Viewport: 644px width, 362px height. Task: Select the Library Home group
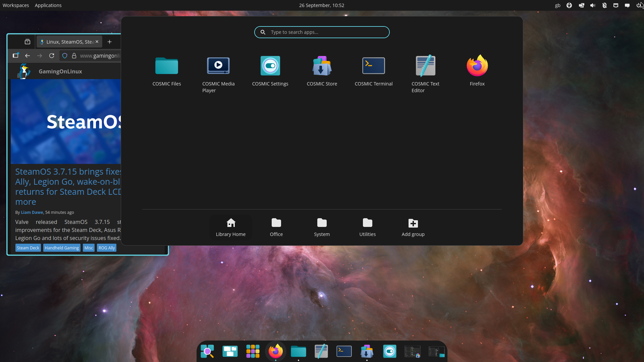(231, 227)
